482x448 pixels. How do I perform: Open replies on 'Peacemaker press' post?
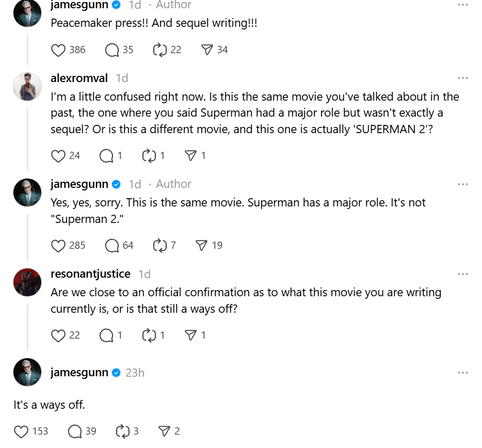point(112,50)
